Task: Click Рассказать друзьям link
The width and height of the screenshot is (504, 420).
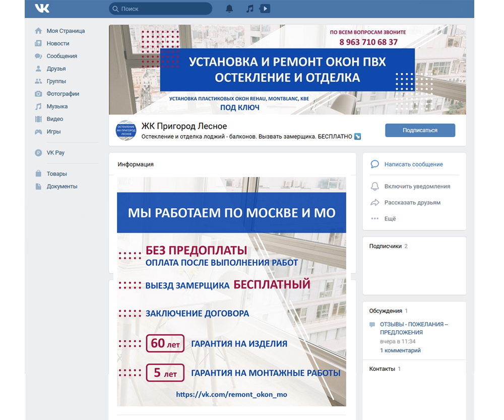Action: pyautogui.click(x=412, y=203)
